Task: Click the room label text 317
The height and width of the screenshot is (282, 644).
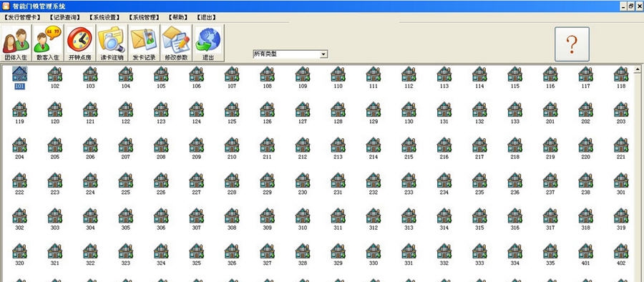Action: click(x=550, y=228)
